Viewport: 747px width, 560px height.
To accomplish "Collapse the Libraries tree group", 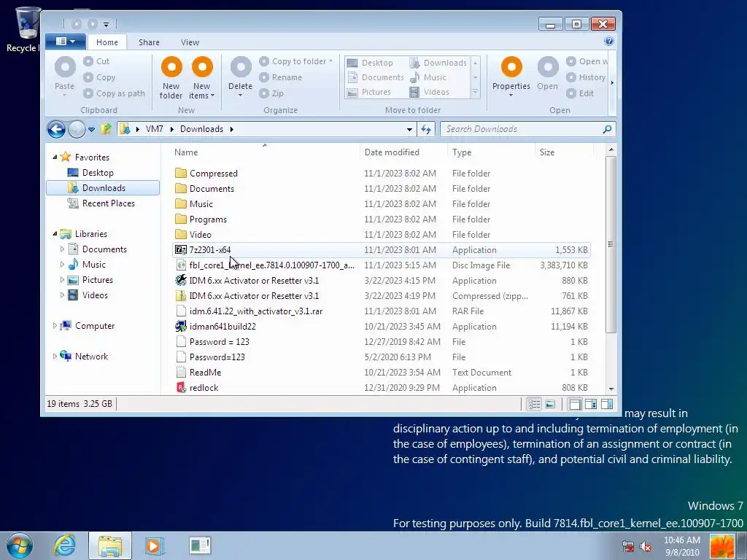I will (x=55, y=233).
